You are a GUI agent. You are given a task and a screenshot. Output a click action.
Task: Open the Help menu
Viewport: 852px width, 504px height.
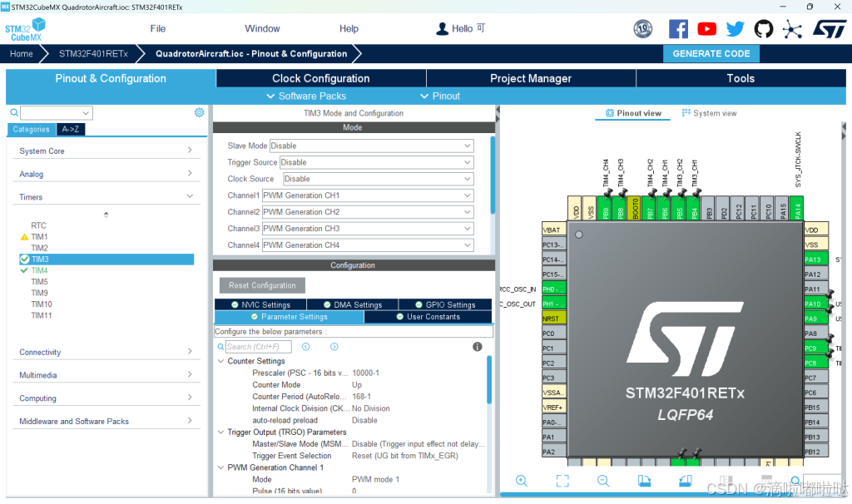click(x=349, y=29)
